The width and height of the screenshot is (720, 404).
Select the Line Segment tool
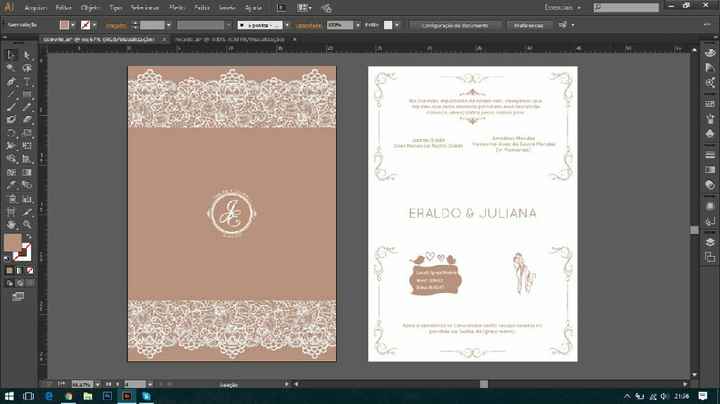point(11,95)
